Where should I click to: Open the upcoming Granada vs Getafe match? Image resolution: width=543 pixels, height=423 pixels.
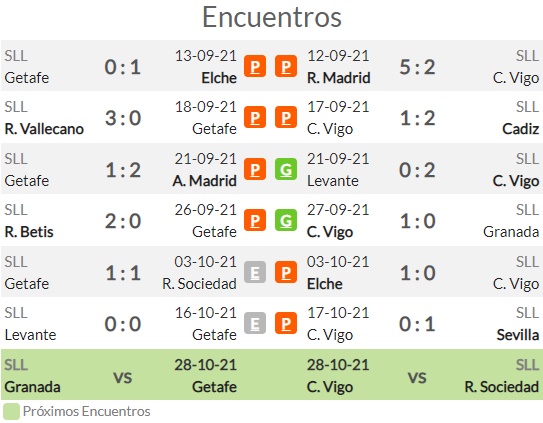(120, 375)
